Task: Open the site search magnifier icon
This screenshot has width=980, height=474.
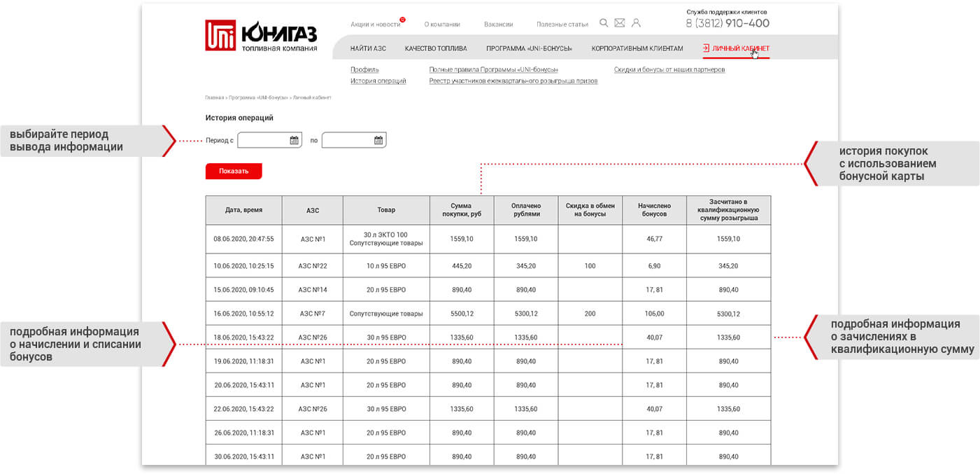Action: click(x=604, y=23)
